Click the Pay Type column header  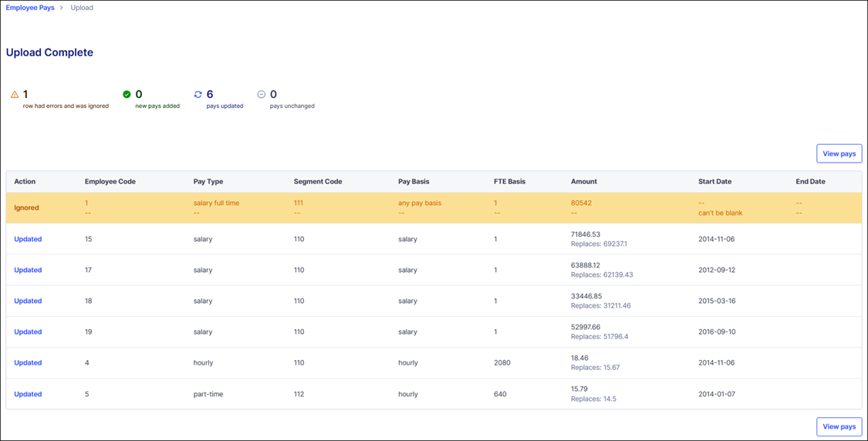tap(208, 182)
